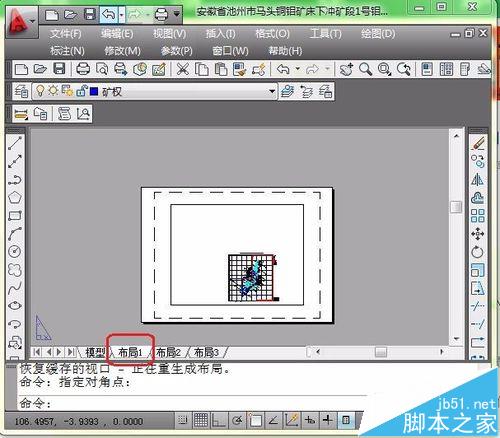Select the Pan hand tool
The image size is (500, 438).
[346, 69]
